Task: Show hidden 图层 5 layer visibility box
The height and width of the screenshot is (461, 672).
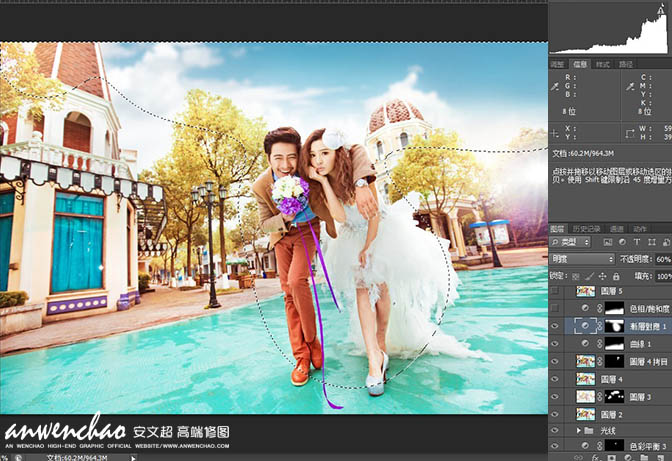Action: click(555, 291)
